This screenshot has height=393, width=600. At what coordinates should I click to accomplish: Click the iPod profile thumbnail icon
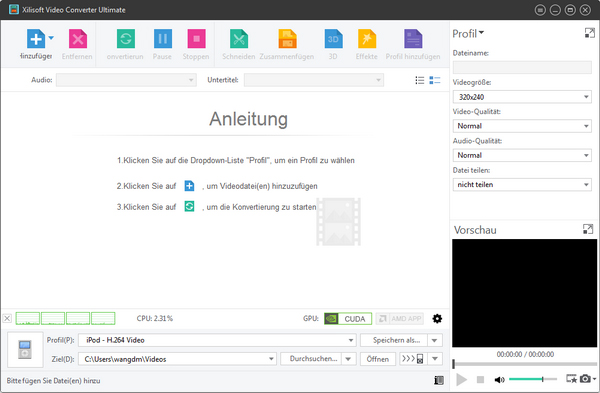click(25, 350)
